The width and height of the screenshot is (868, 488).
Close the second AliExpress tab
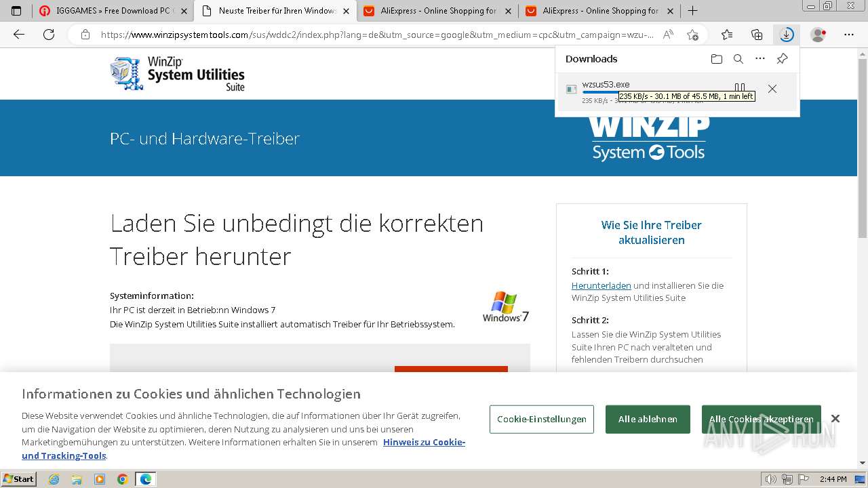(x=670, y=11)
